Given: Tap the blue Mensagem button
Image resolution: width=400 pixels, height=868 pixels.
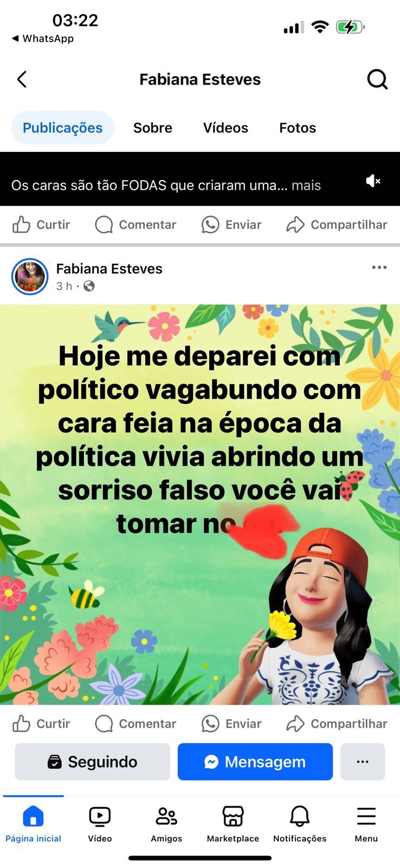Looking at the screenshot, I should (255, 762).
